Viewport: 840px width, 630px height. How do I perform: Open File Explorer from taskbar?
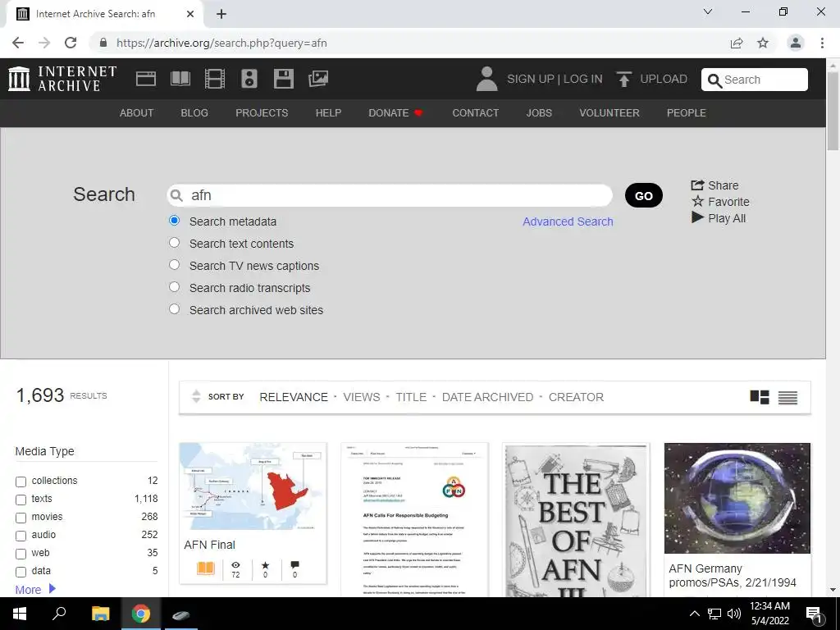pos(100,614)
